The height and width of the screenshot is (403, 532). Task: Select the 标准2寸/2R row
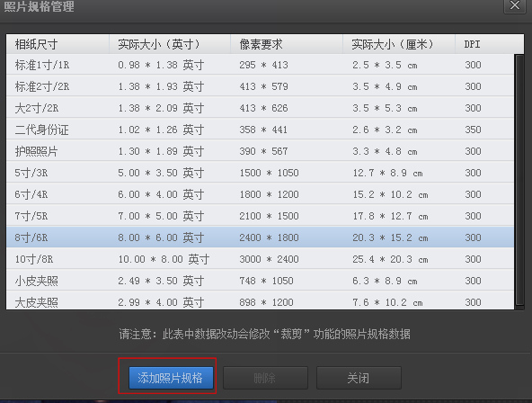(x=260, y=86)
